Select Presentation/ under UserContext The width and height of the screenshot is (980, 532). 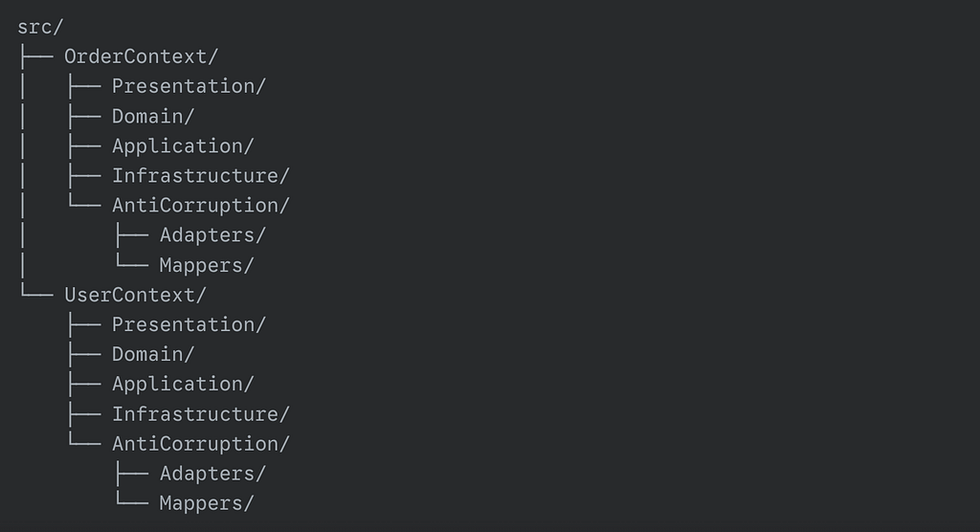click(189, 325)
